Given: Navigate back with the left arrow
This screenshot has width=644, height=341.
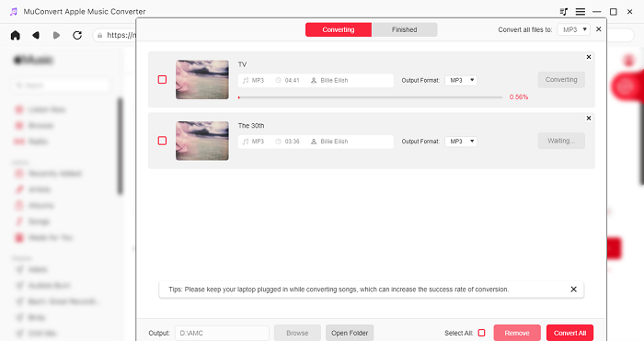Looking at the screenshot, I should [x=36, y=35].
